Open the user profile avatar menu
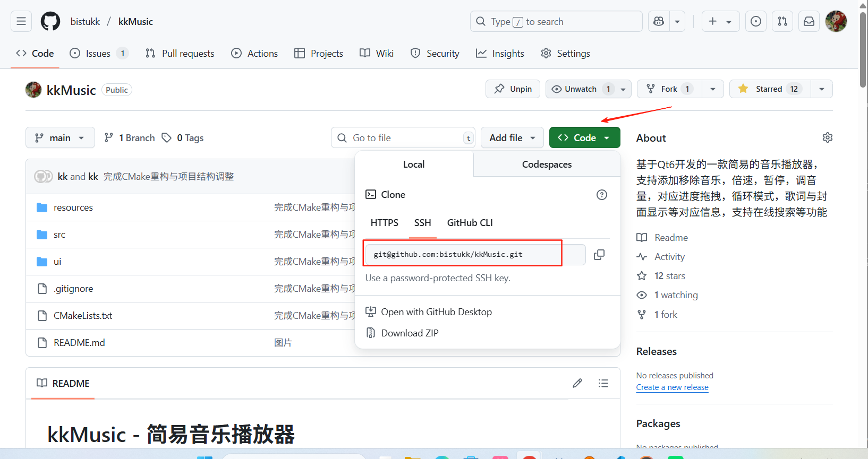This screenshot has height=459, width=868. [x=836, y=21]
